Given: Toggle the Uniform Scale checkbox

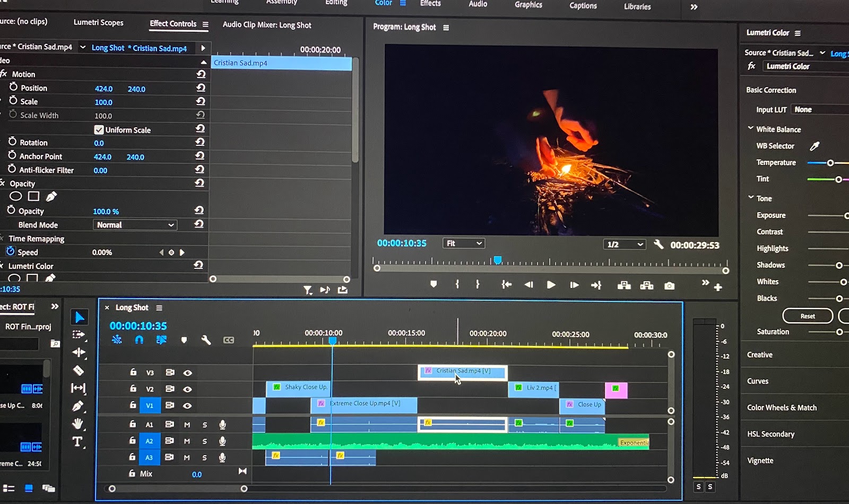Looking at the screenshot, I should click(99, 129).
